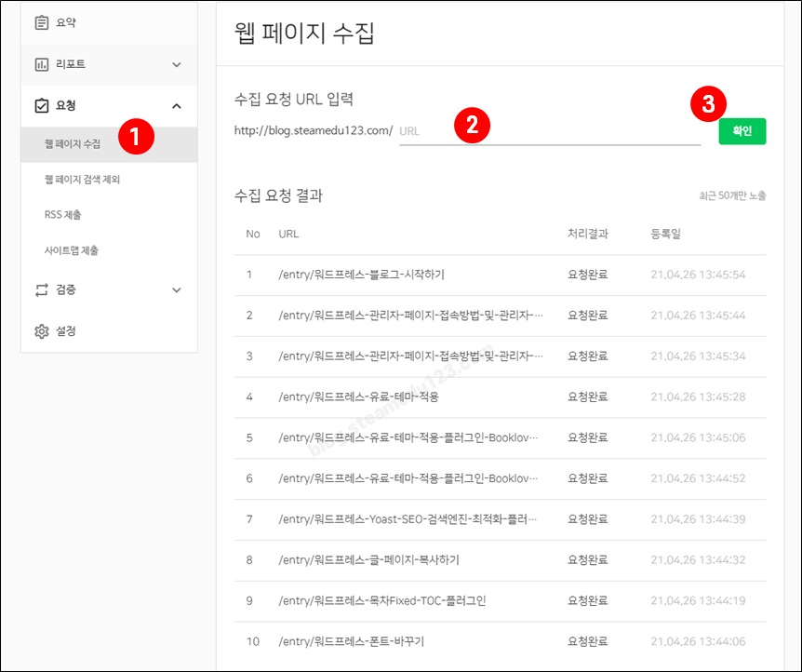
Task: Click 요청완료 status in row 10
Action: click(588, 641)
